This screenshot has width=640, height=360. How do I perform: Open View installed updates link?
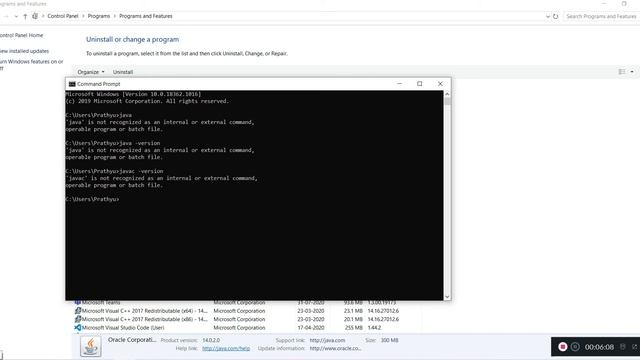(x=24, y=51)
